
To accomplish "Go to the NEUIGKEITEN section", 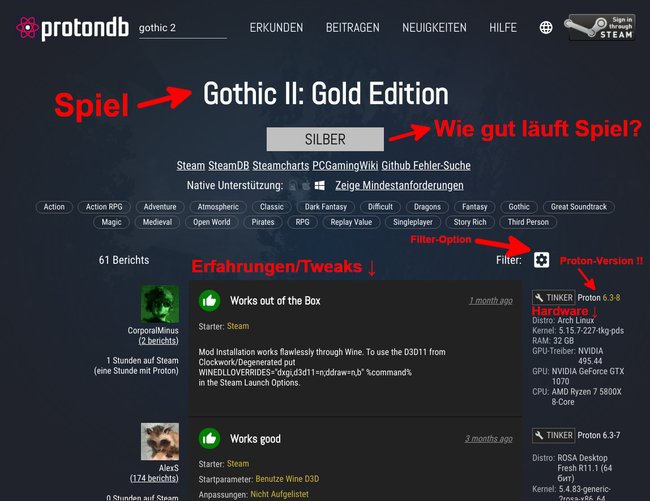I will pyautogui.click(x=434, y=28).
